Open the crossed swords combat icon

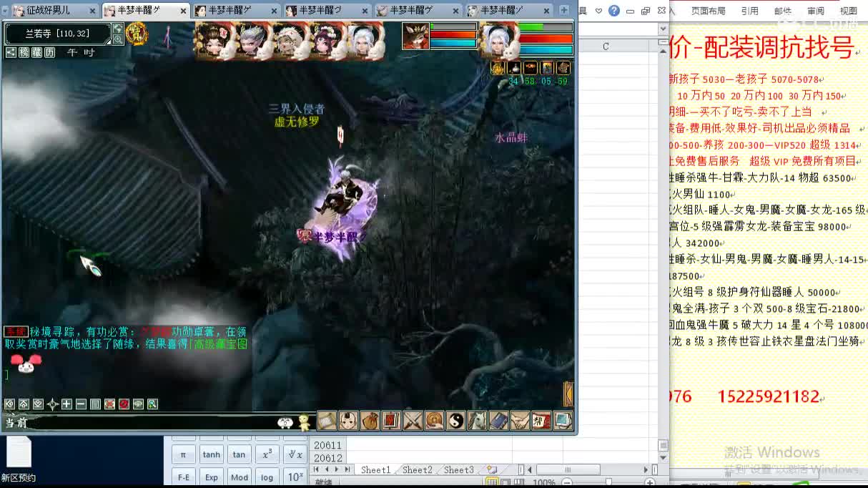point(413,421)
